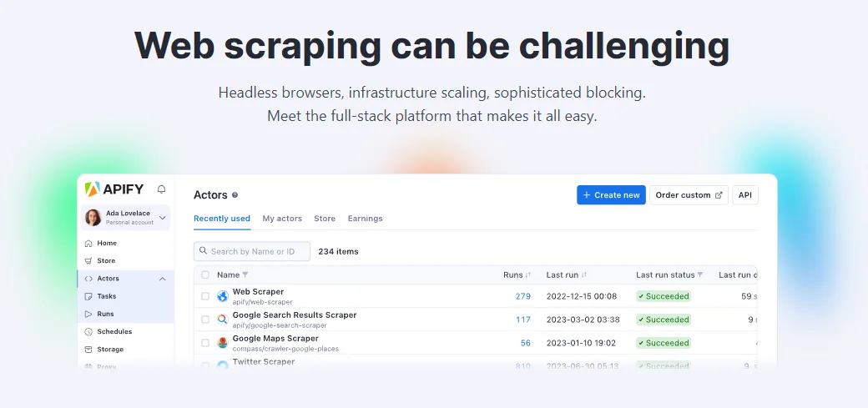
Task: Collapse the Actors sidebar section chevron
Action: pos(163,279)
